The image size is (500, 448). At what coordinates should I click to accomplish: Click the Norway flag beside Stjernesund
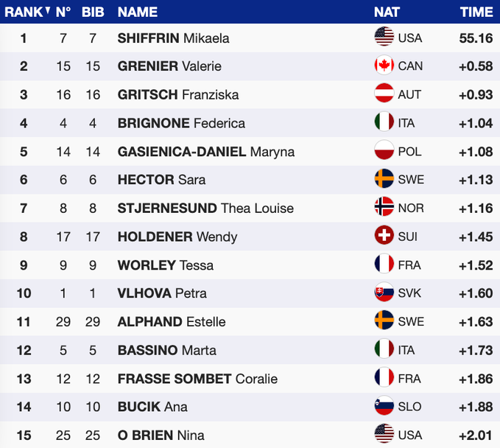(x=384, y=208)
